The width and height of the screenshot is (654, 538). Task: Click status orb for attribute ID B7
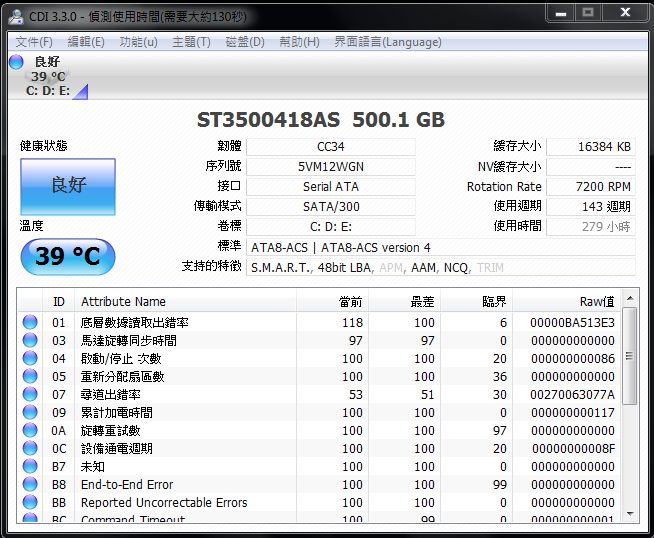tap(30, 466)
